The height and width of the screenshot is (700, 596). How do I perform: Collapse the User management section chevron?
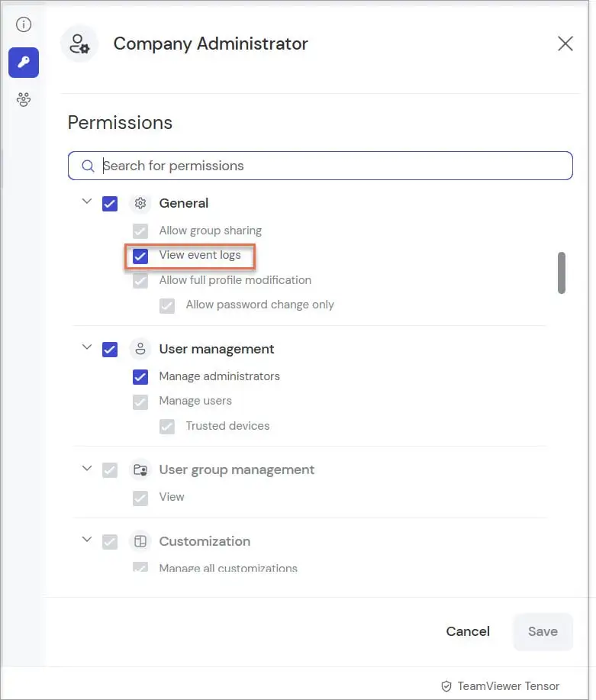(86, 347)
